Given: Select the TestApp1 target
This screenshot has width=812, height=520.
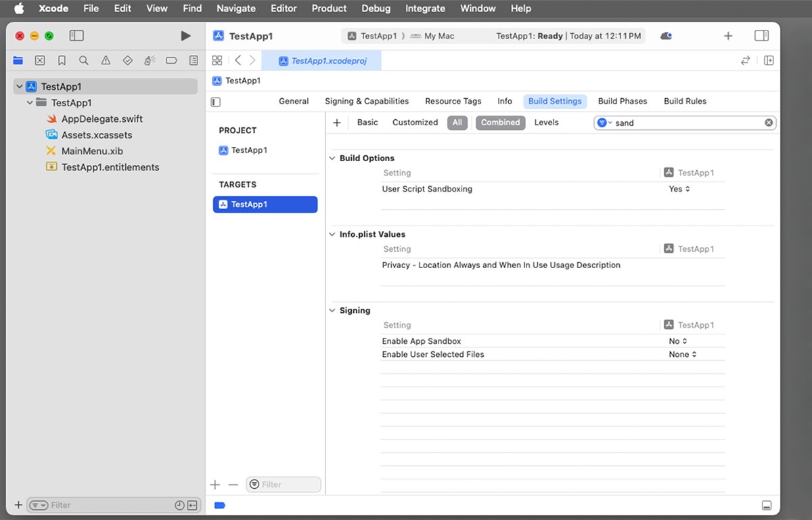Looking at the screenshot, I should 265,204.
